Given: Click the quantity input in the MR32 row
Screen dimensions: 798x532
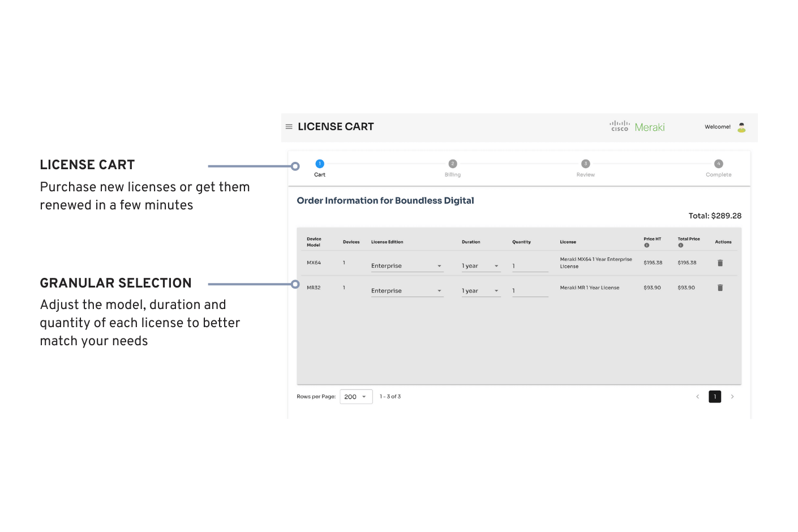Looking at the screenshot, I should tap(529, 290).
